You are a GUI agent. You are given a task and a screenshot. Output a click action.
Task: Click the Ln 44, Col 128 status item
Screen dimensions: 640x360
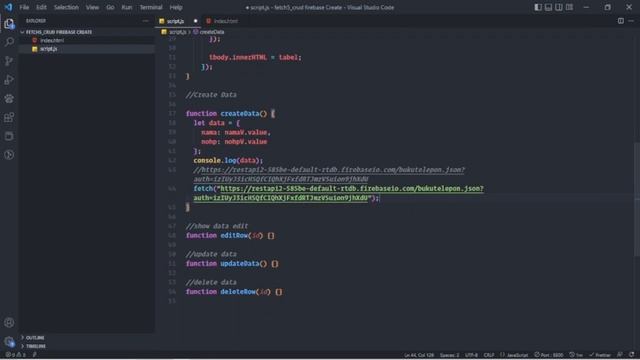click(419, 355)
